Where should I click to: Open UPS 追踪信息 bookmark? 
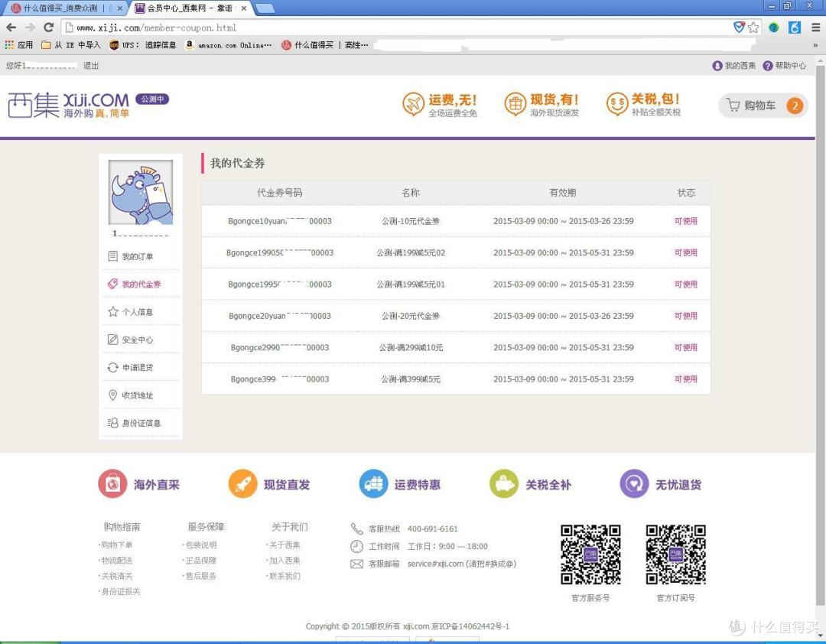pos(143,45)
